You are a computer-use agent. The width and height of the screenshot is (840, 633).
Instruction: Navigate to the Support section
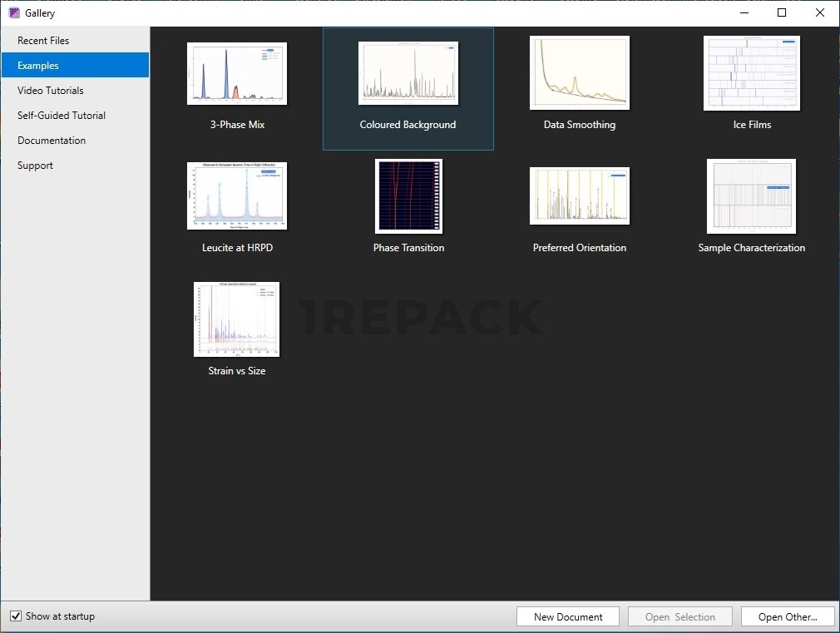click(35, 166)
